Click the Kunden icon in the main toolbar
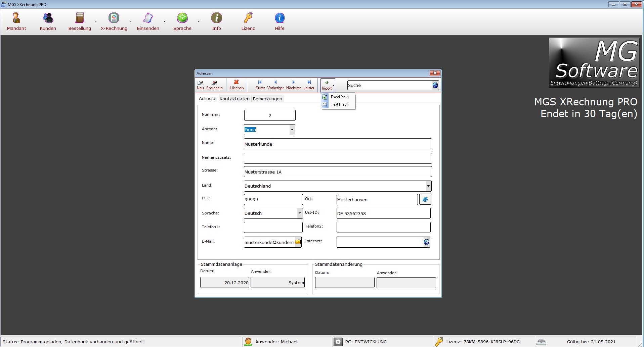The height and width of the screenshot is (347, 644). click(x=48, y=21)
